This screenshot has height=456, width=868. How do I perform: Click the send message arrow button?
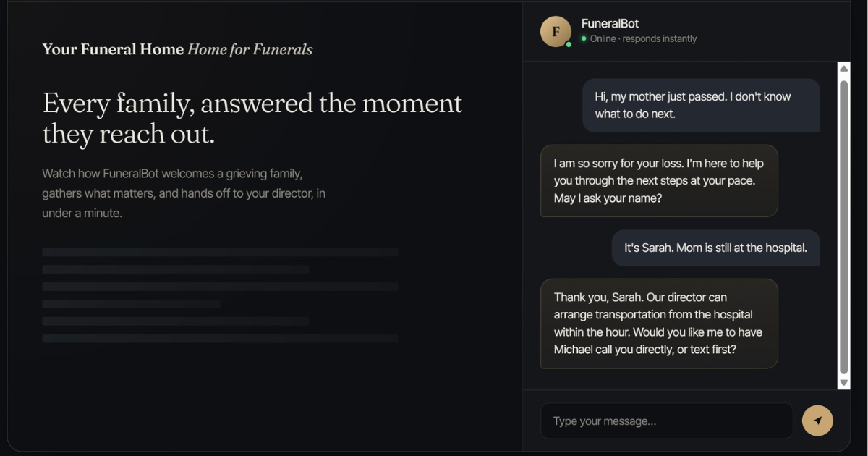point(817,421)
